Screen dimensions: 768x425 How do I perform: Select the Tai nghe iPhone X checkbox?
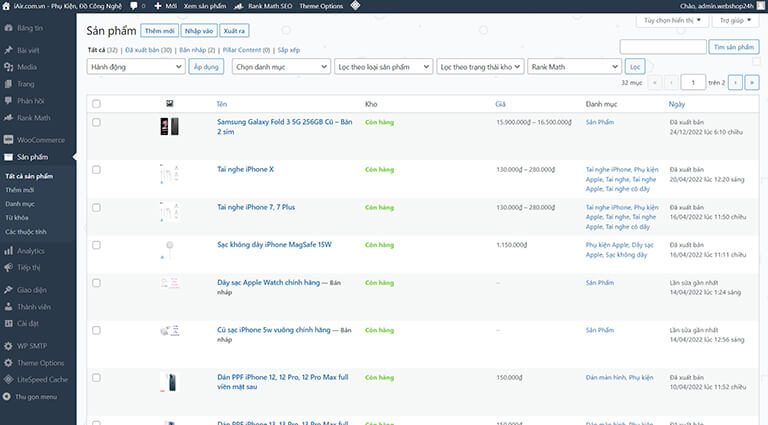point(96,170)
